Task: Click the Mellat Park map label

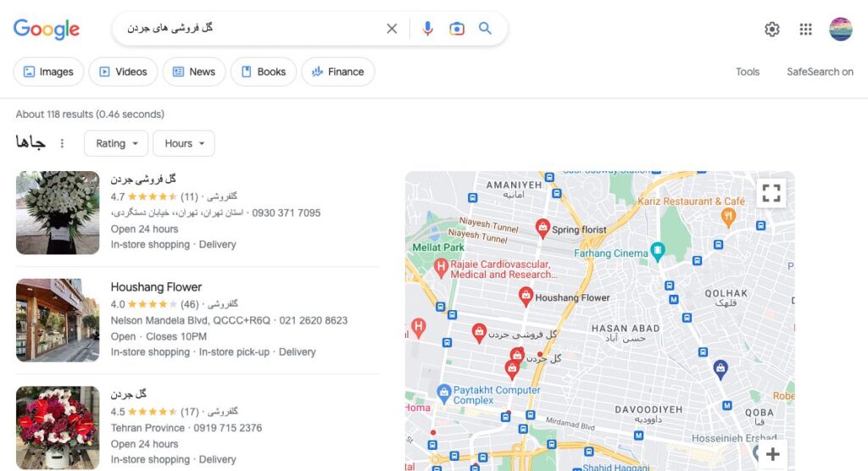Action: pyautogui.click(x=438, y=247)
